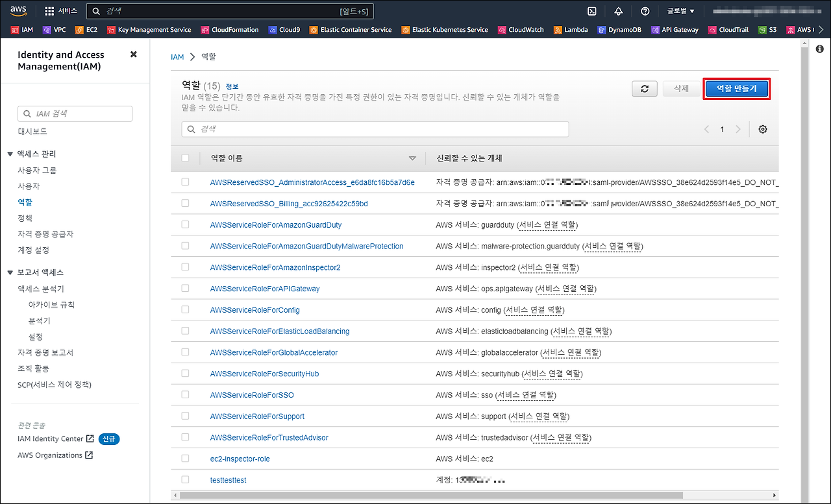This screenshot has width=831, height=504.
Task: Click the IAM bookmark shortcut
Action: pos(22,30)
